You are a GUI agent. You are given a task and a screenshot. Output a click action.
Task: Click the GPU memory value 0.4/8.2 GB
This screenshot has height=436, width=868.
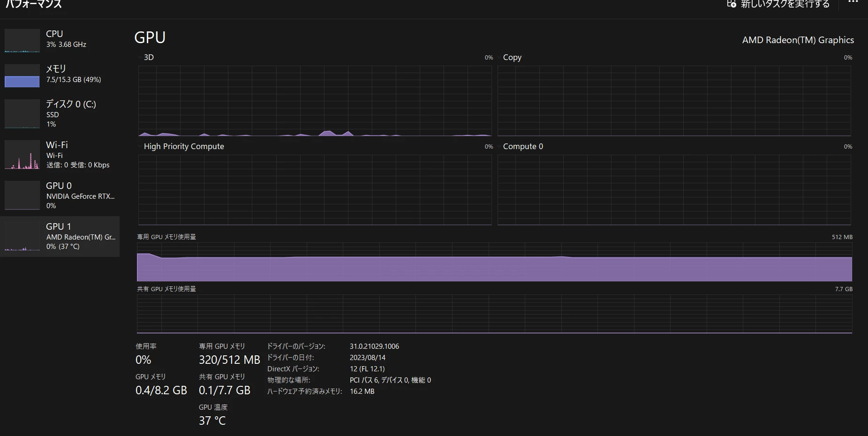click(x=161, y=391)
